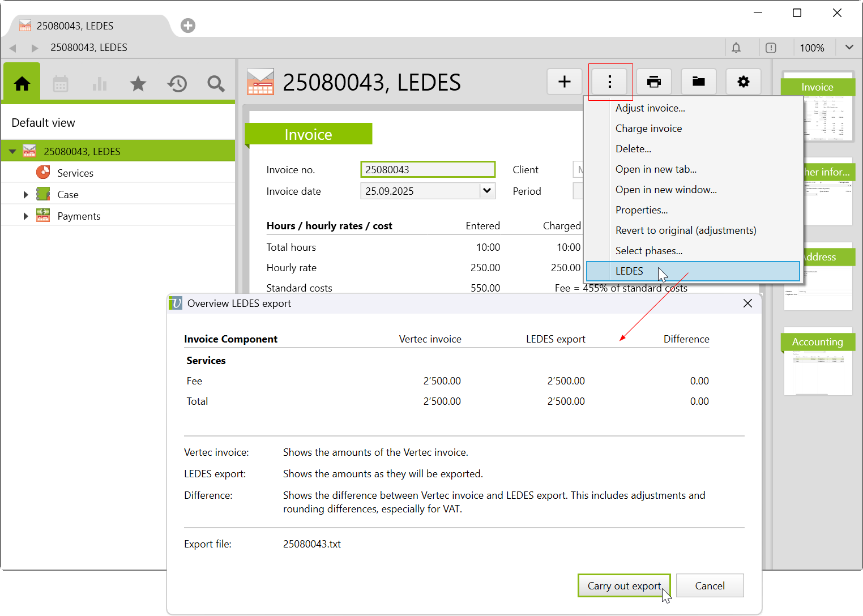This screenshot has width=863, height=616.
Task: Select the favorites star icon
Action: coord(138,84)
